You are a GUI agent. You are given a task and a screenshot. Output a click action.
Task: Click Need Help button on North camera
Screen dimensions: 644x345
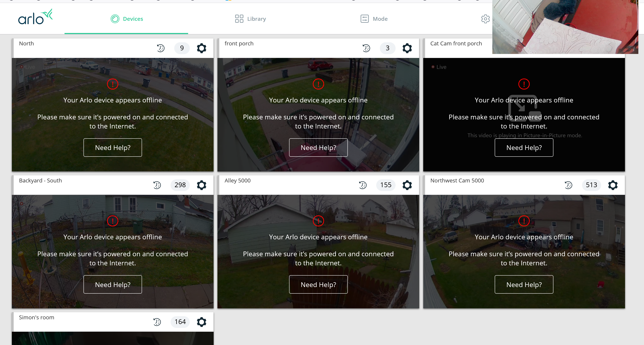[x=113, y=147]
